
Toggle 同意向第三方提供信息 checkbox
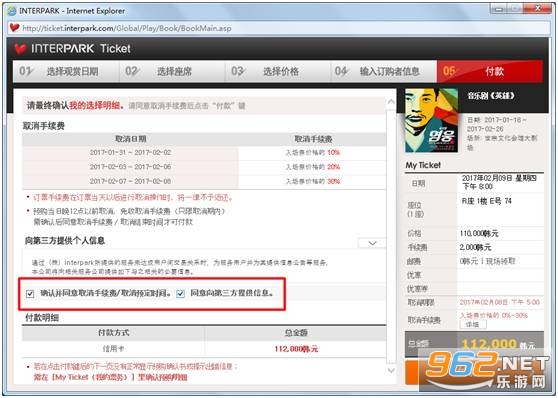[180, 293]
